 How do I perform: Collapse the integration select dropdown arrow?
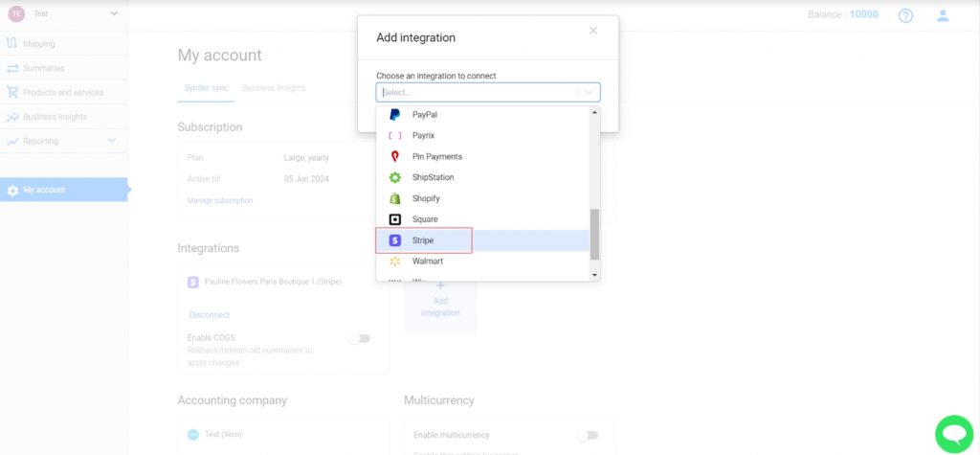(589, 92)
